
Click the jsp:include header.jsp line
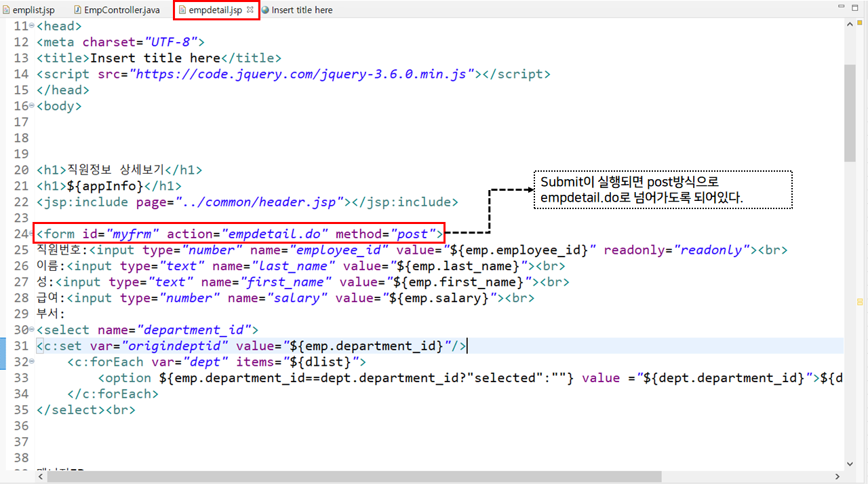(247, 202)
